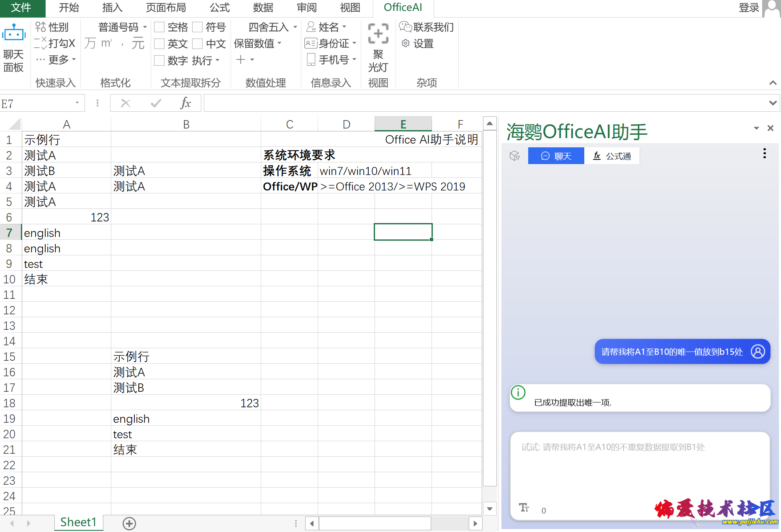Open the three-dot menu in assistant panel
781x532 pixels.
[x=764, y=154]
